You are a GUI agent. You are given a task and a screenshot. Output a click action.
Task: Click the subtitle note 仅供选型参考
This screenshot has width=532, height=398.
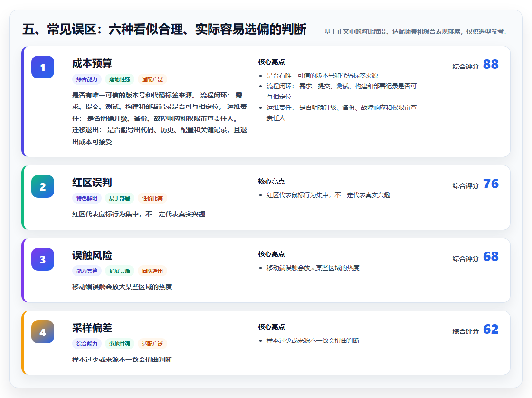coord(487,31)
